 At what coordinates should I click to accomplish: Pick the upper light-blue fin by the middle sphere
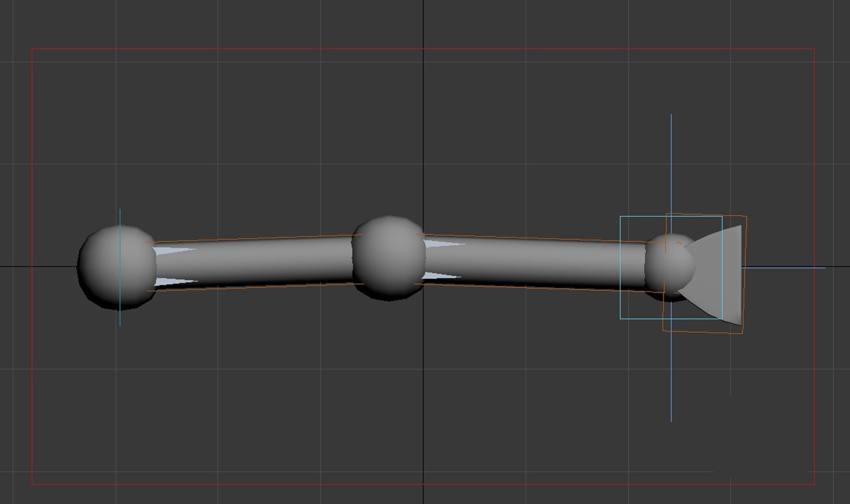point(445,244)
